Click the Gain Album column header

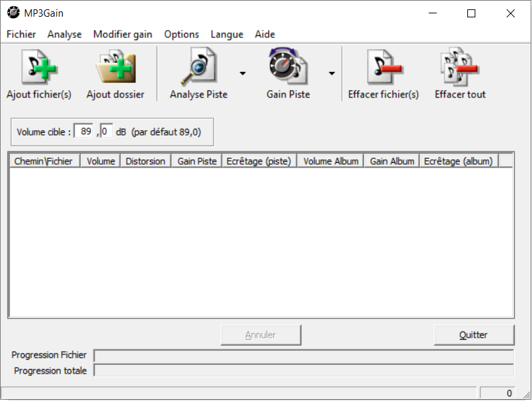point(392,161)
